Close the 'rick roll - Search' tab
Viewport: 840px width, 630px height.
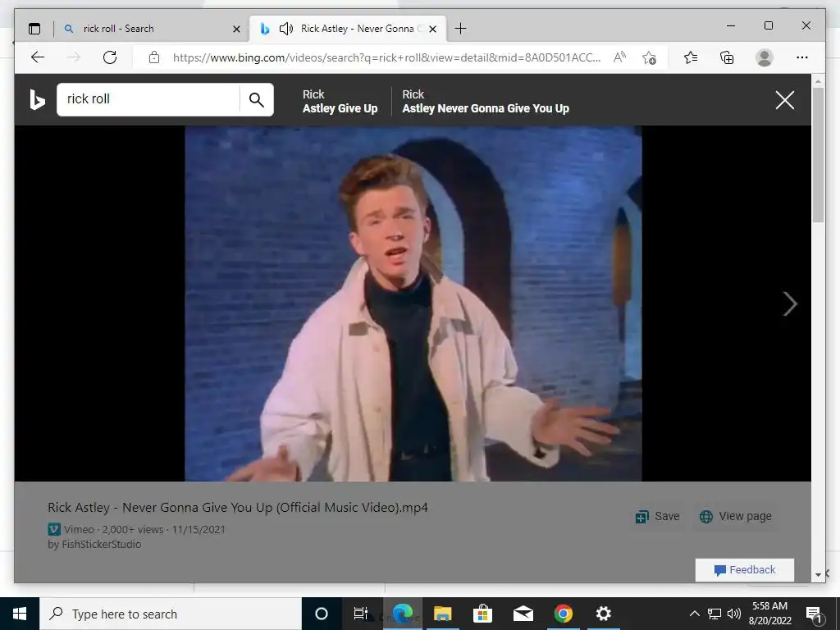pos(236,29)
